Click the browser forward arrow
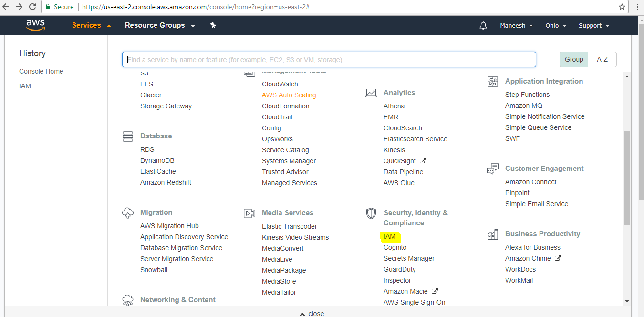The image size is (644, 317). (x=19, y=7)
